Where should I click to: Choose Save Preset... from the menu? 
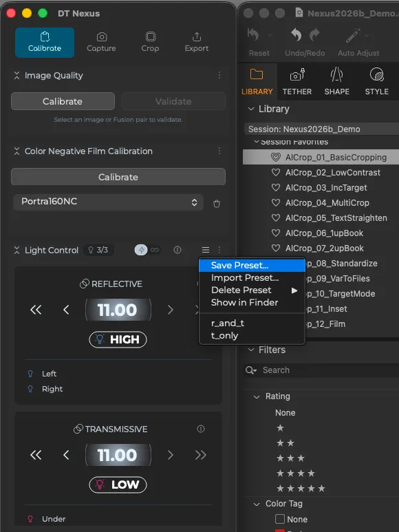pos(252,266)
